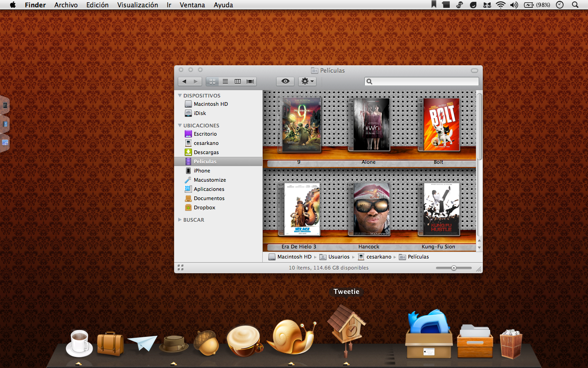Select Películas in sidebar
Screen dimensions: 588x368
tap(218, 161)
